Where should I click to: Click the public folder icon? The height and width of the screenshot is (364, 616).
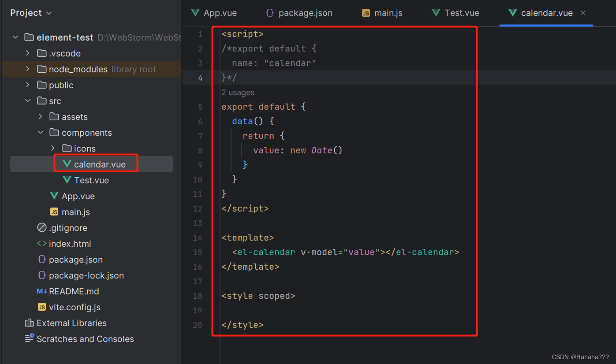[x=42, y=85]
